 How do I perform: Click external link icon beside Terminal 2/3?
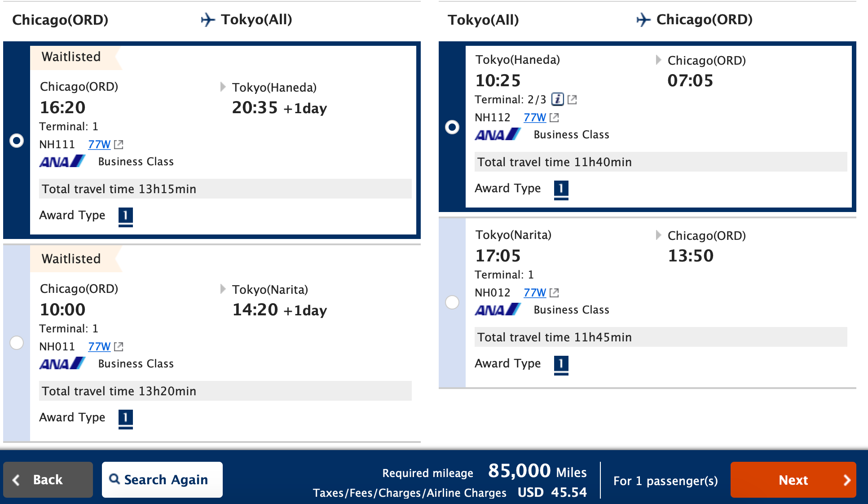(572, 100)
